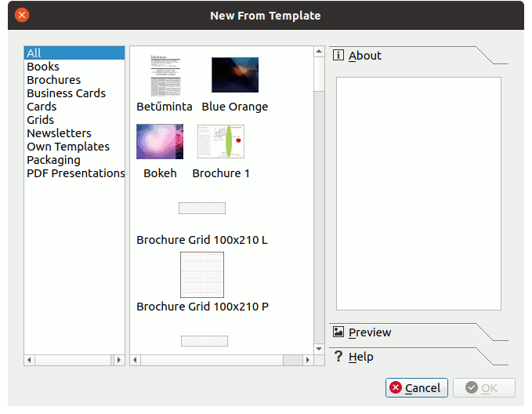This screenshot has width=532, height=414.
Task: Open the About section tab
Action: (365, 56)
